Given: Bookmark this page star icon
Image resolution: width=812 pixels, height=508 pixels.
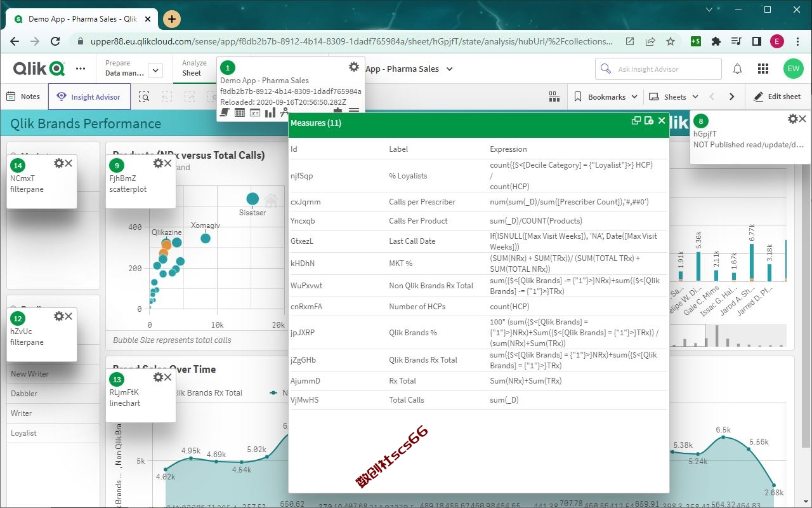Looking at the screenshot, I should (671, 41).
